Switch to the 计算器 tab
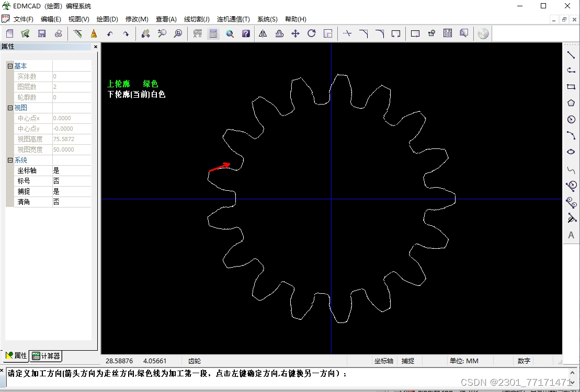 (x=46, y=356)
